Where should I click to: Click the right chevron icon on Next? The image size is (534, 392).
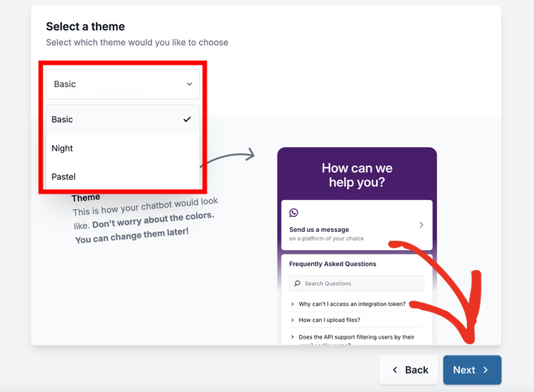[x=485, y=370]
